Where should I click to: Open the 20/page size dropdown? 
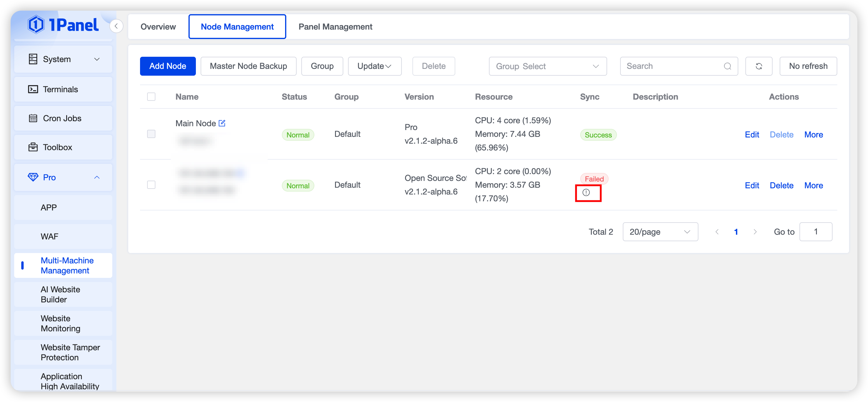point(660,232)
